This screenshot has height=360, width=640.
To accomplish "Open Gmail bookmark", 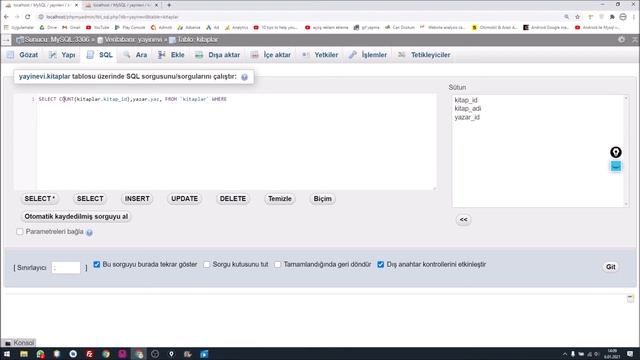I will 71,27.
